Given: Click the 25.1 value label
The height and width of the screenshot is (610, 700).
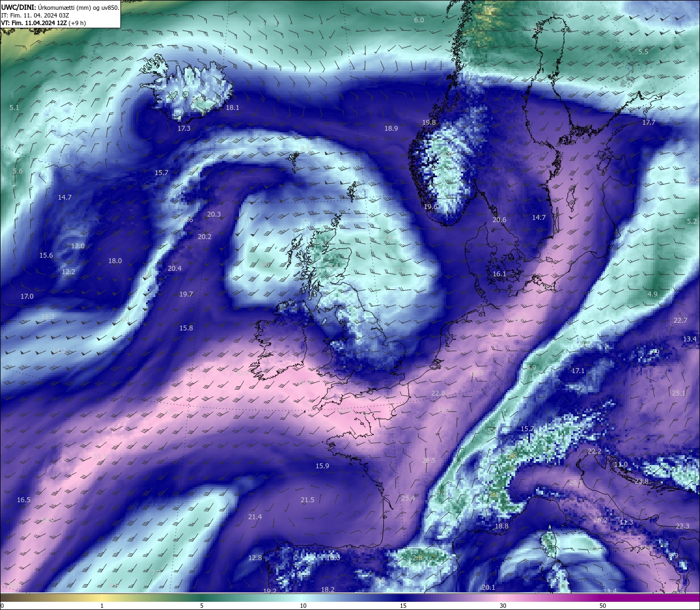Looking at the screenshot, I should (679, 393).
